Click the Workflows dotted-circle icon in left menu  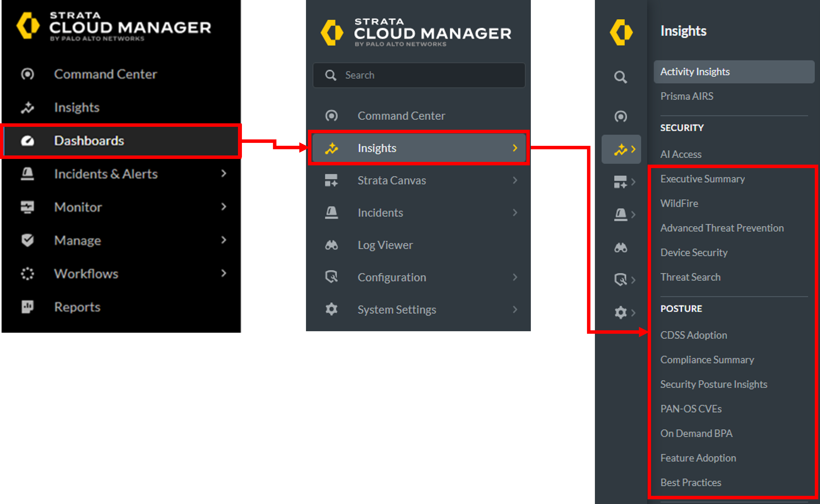[x=27, y=274]
